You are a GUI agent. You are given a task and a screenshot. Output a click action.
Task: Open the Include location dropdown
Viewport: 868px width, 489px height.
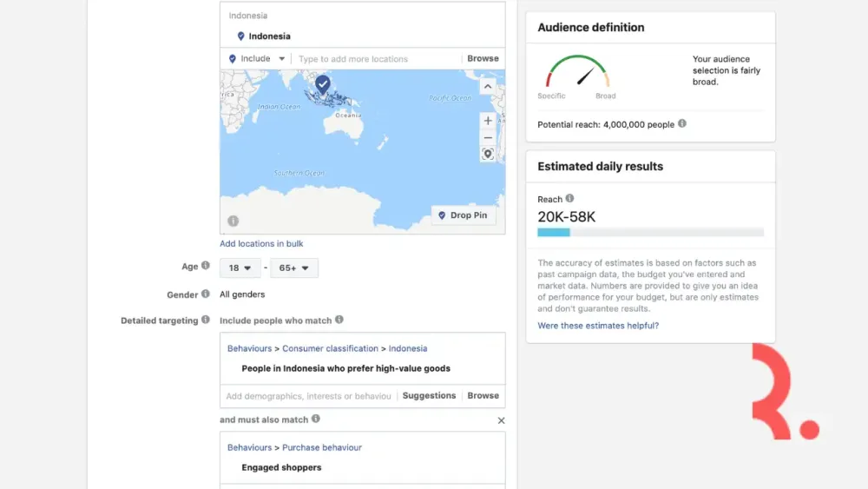pos(256,58)
